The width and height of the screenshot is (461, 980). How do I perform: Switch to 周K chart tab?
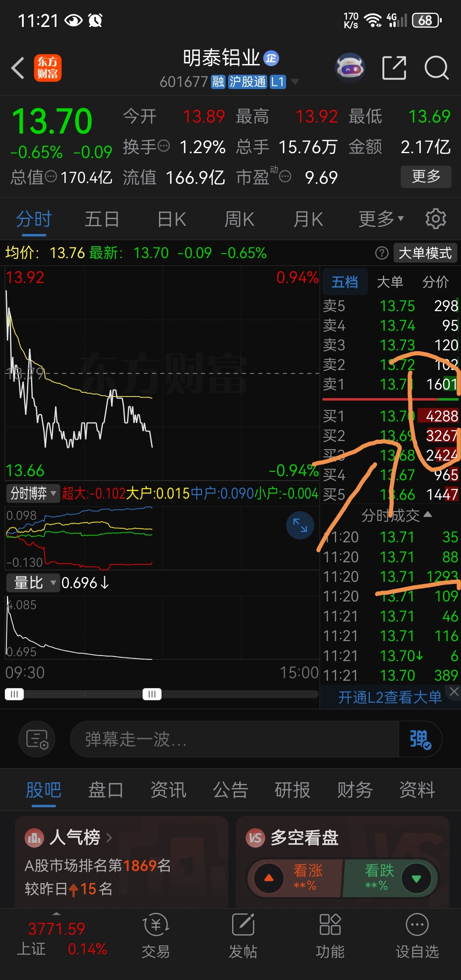tap(239, 219)
